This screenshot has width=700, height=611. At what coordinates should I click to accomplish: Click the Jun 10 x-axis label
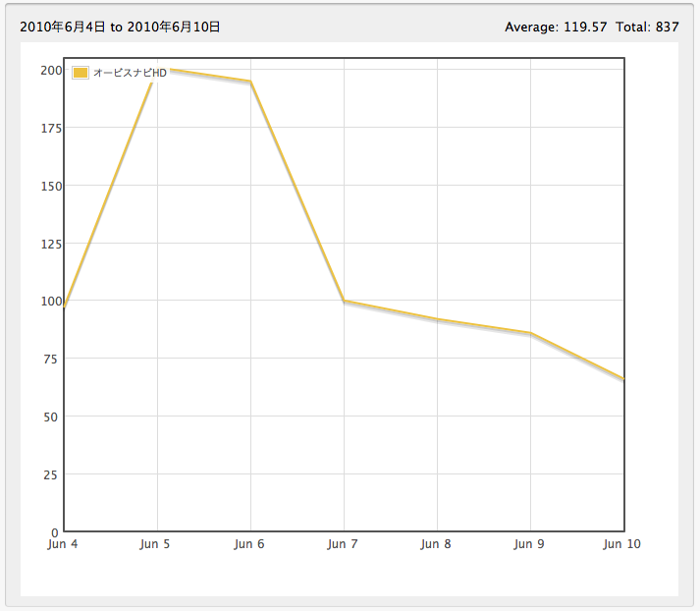point(621,544)
